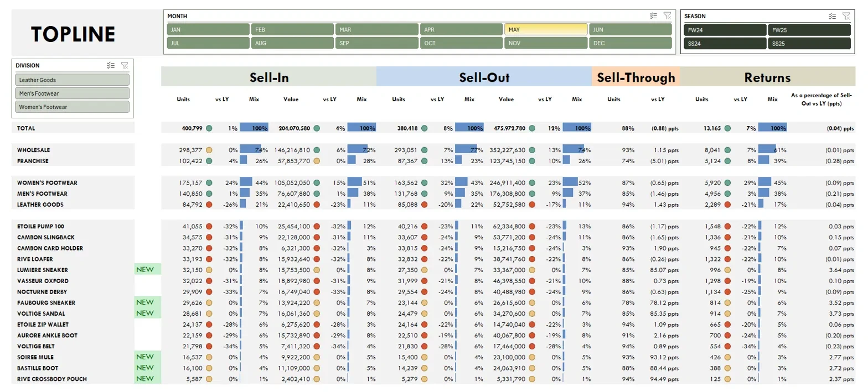Viewport: 868px width, 392px height.
Task: Click the SOIREE MULE row label
Action: click(35, 357)
